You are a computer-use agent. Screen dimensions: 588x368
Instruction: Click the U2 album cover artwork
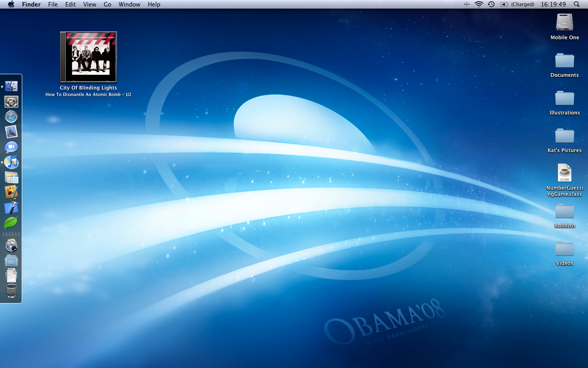click(89, 57)
